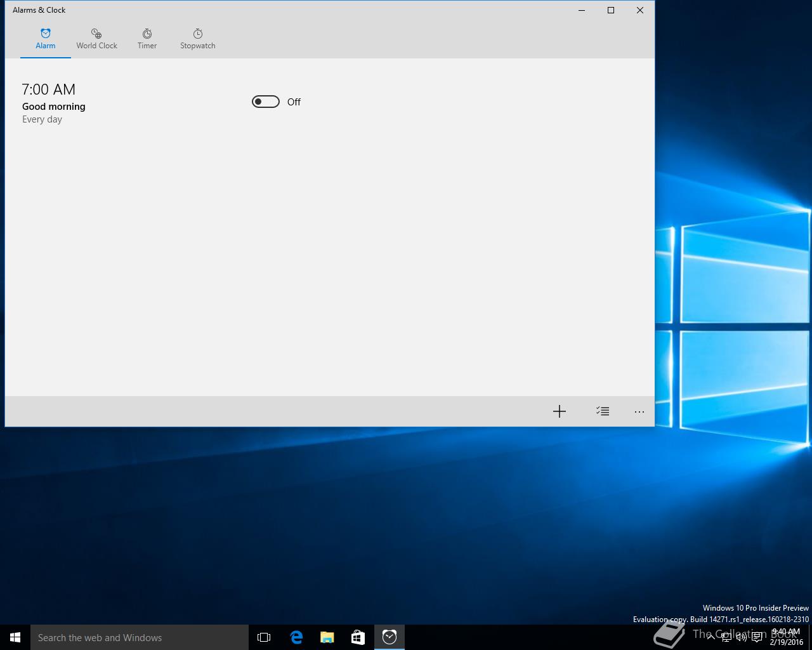Viewport: 812px width, 650px height.
Task: Open the Timer tab
Action: pyautogui.click(x=147, y=39)
